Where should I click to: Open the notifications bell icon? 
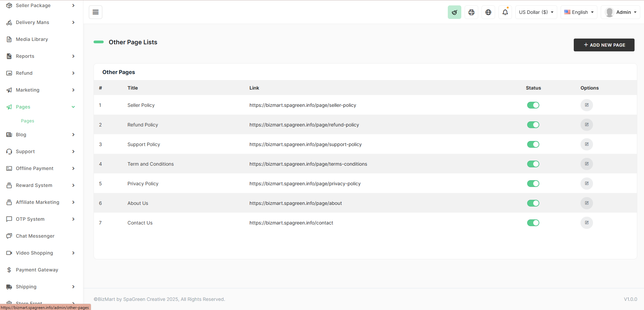[505, 12]
